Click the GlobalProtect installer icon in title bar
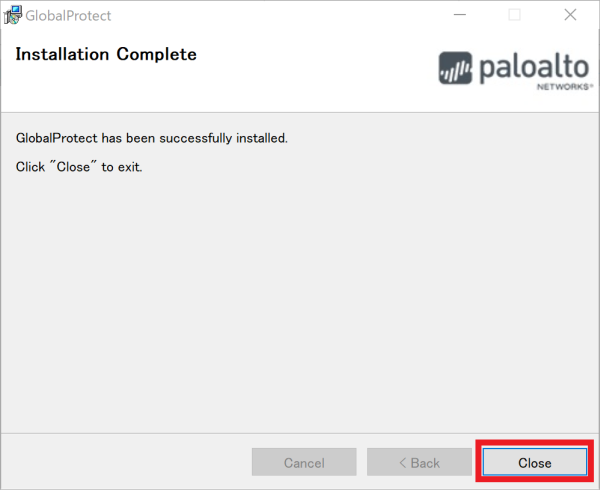600x490 pixels. (13, 15)
